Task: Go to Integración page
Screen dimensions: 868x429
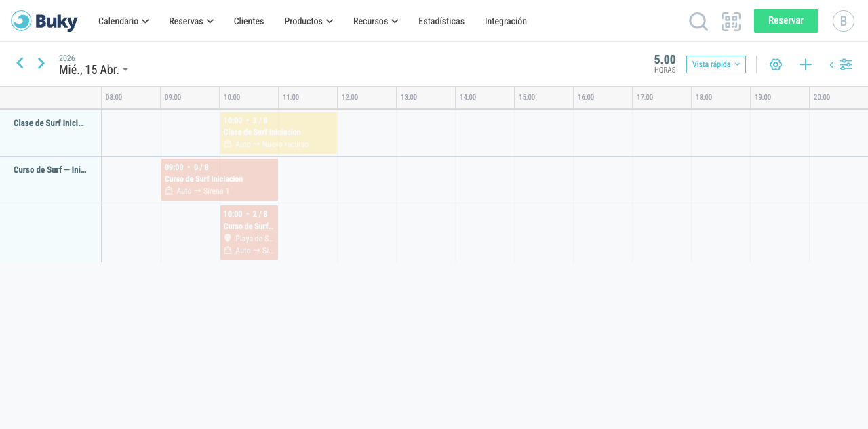Action: coord(506,21)
